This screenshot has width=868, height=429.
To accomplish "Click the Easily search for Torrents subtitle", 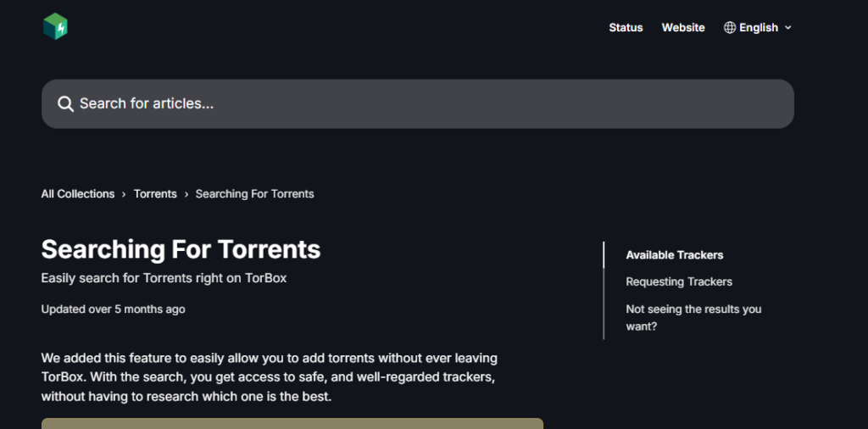I will tap(164, 278).
